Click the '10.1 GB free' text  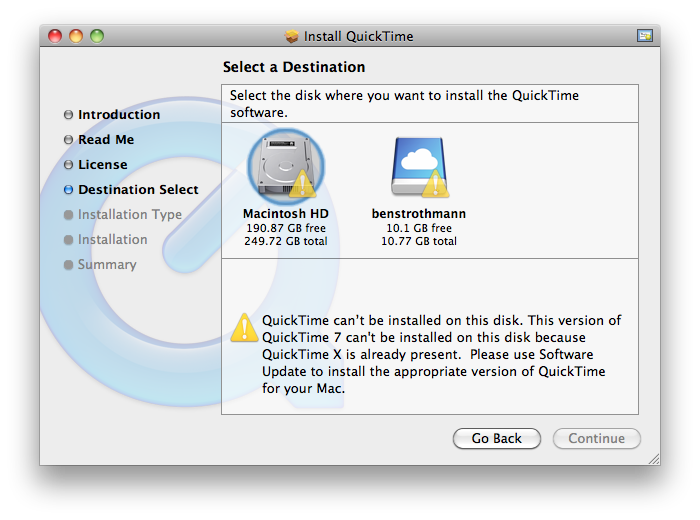pyautogui.click(x=419, y=228)
